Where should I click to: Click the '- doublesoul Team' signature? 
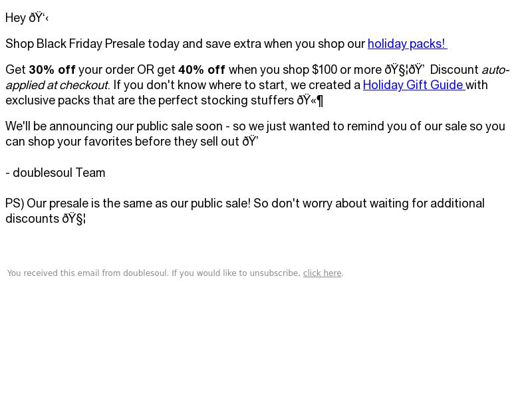[55, 173]
